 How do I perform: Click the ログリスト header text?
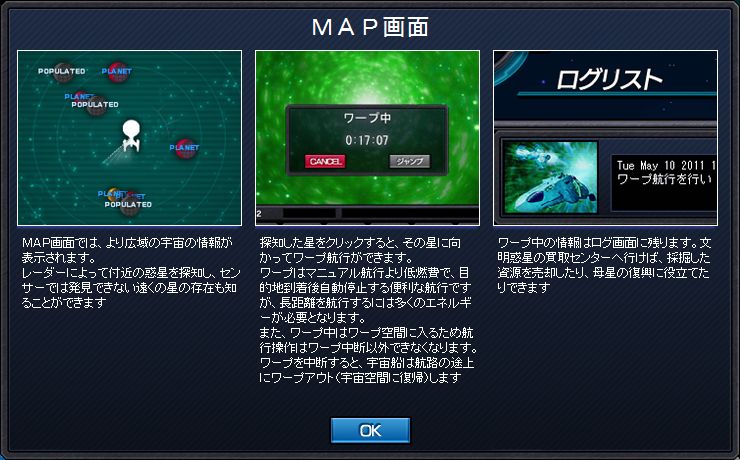(609, 79)
